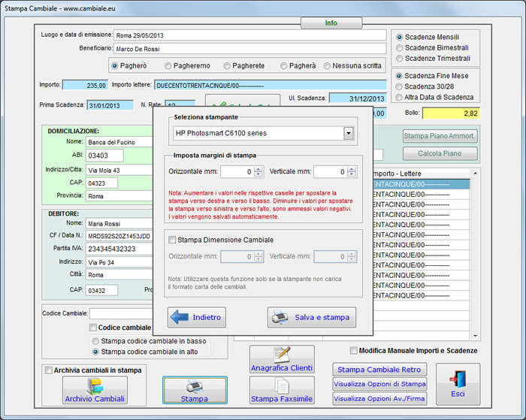Click the yellow Bollo field showing 2,82

(x=451, y=113)
